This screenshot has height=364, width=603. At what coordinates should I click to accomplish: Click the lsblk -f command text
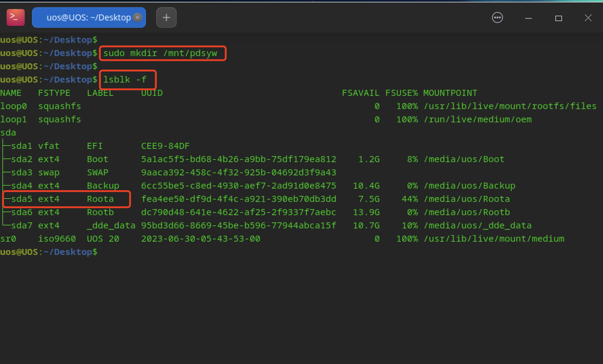(x=125, y=80)
